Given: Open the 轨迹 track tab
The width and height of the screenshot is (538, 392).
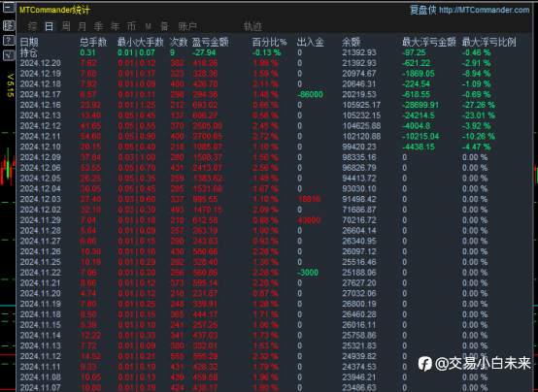Looking at the screenshot, I should [x=252, y=26].
